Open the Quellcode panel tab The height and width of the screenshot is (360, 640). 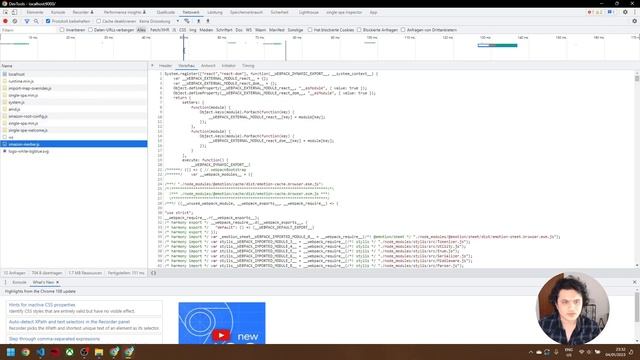(166, 12)
